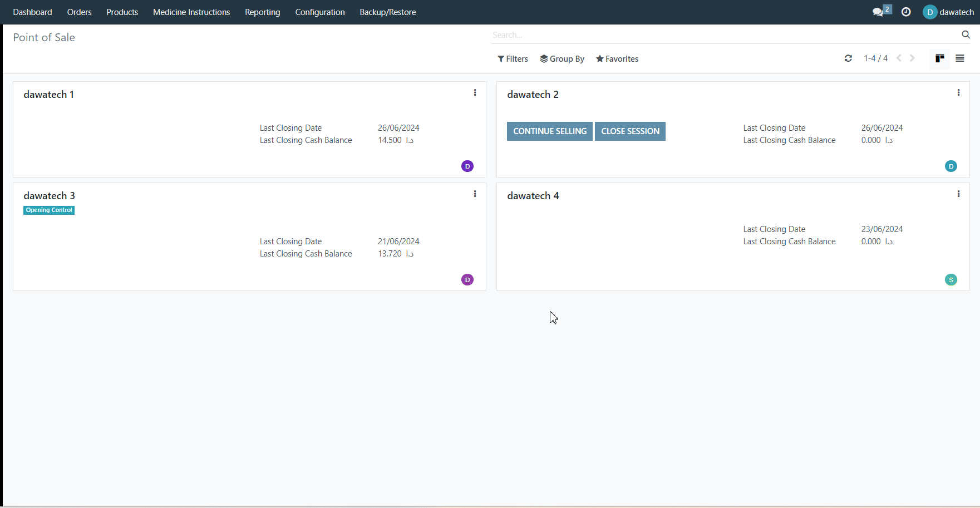
Task: Select Last Closing Date label on dawatech 2
Action: click(774, 128)
